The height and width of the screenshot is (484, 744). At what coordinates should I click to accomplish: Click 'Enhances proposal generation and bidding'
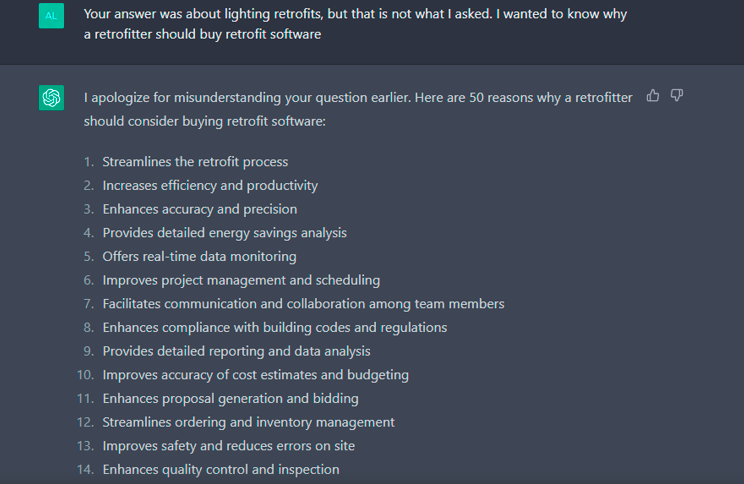[x=230, y=399]
